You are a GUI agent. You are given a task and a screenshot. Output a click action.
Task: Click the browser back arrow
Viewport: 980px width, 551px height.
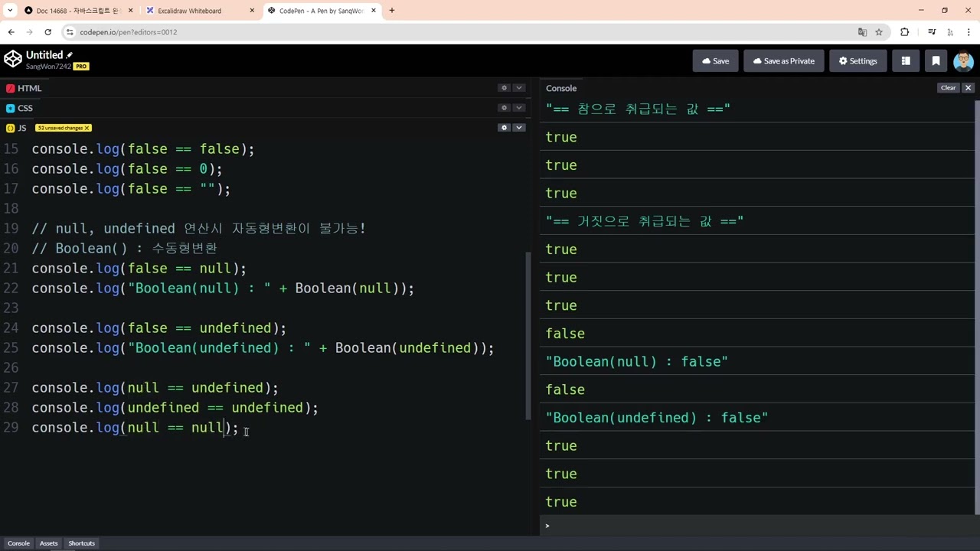11,32
